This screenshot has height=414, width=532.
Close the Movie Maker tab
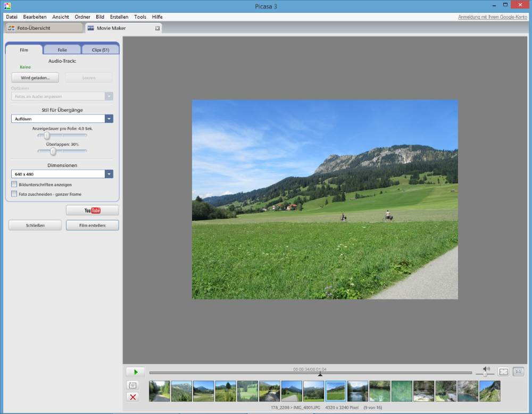pyautogui.click(x=157, y=28)
